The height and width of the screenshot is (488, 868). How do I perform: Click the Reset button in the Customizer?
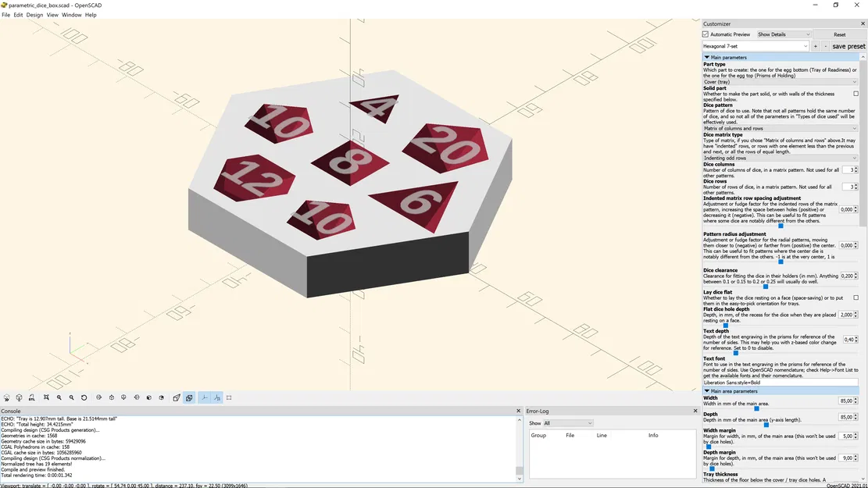[840, 34]
